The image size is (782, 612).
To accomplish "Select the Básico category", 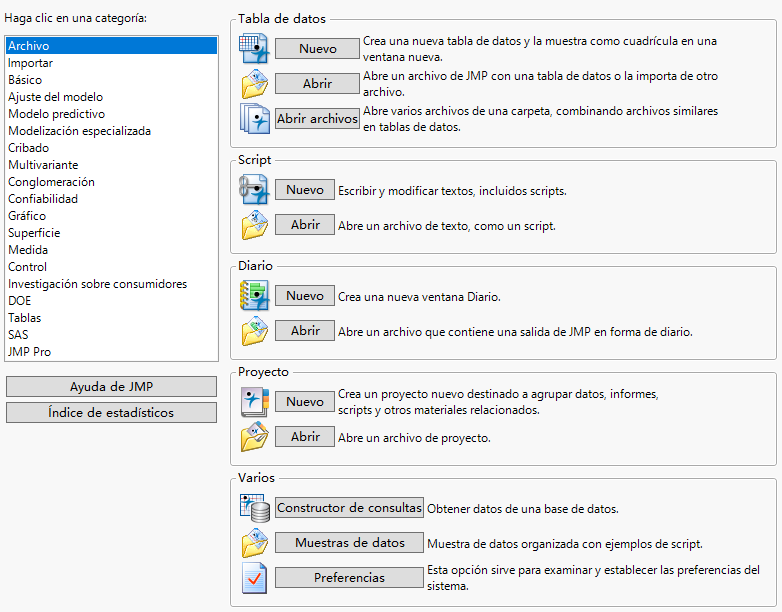I will coord(112,80).
